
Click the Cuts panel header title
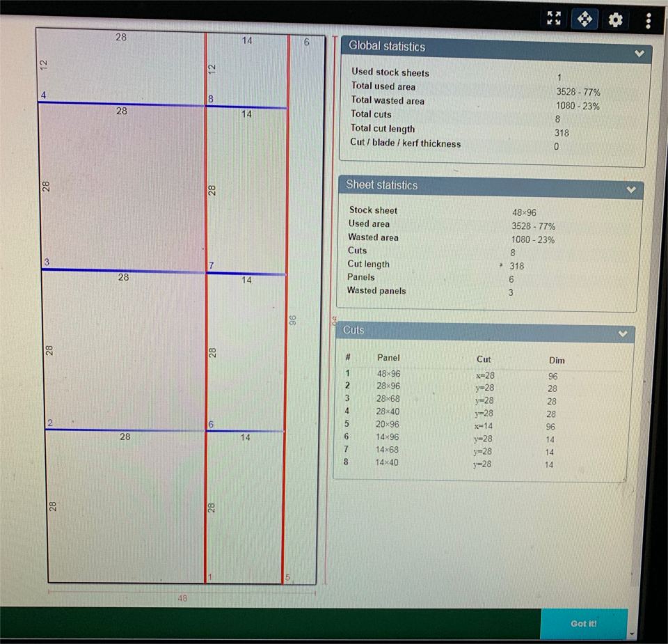tap(353, 330)
